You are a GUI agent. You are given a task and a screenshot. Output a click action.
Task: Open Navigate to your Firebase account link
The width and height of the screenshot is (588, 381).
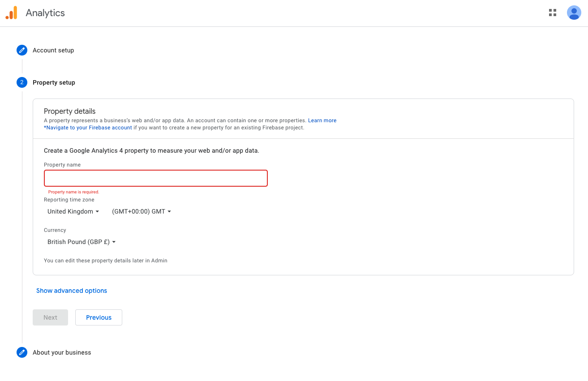tap(88, 128)
